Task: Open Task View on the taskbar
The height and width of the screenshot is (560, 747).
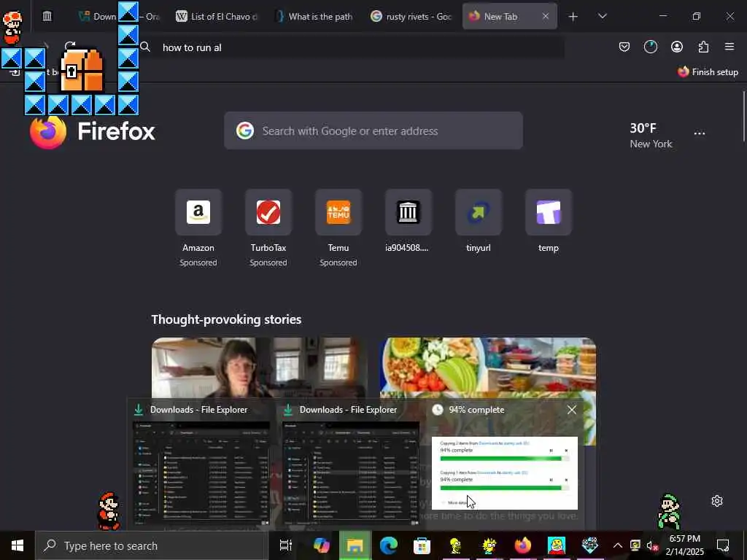Action: click(285, 545)
